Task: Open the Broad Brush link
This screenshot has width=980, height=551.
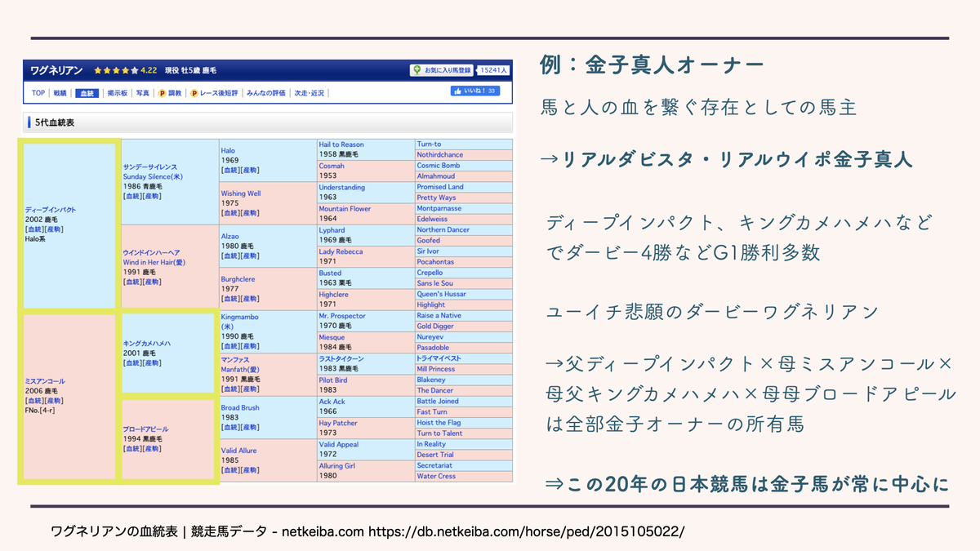Action: pos(240,407)
